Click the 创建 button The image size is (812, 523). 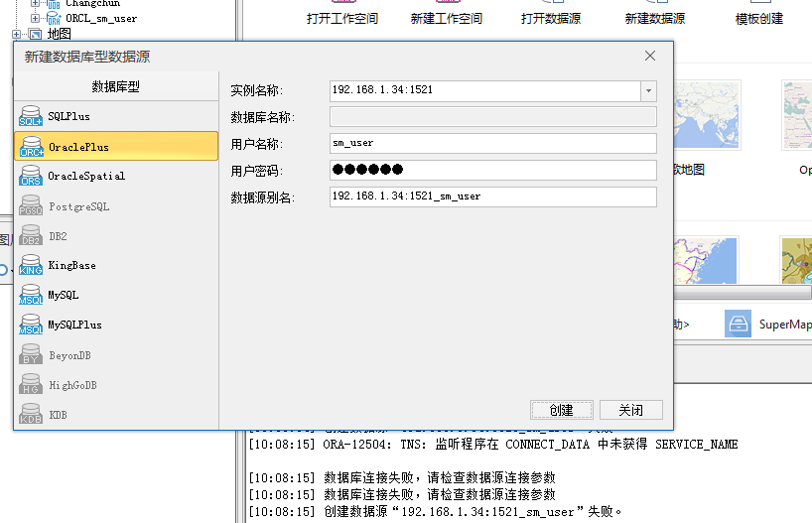(x=562, y=410)
